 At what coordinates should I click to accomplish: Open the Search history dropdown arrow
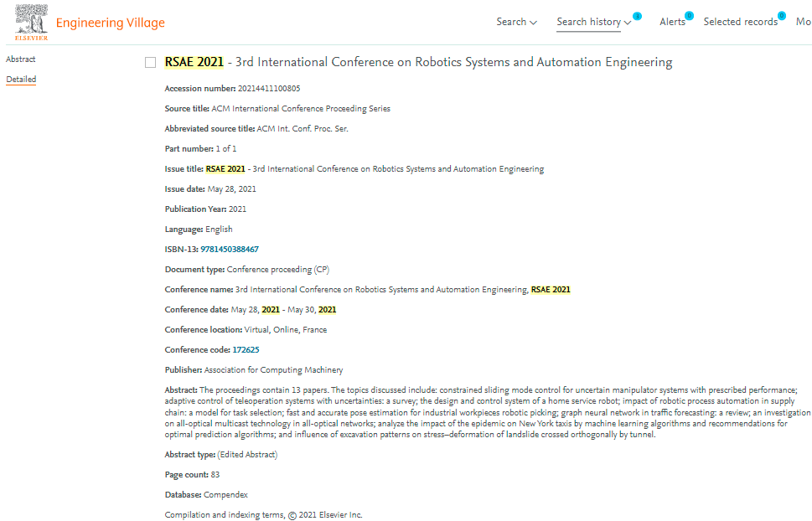click(x=628, y=23)
